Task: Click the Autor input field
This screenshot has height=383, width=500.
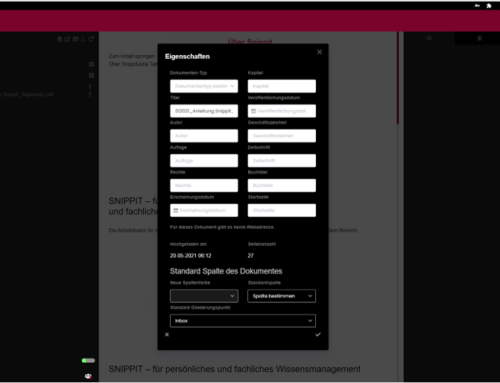Action: click(x=204, y=136)
